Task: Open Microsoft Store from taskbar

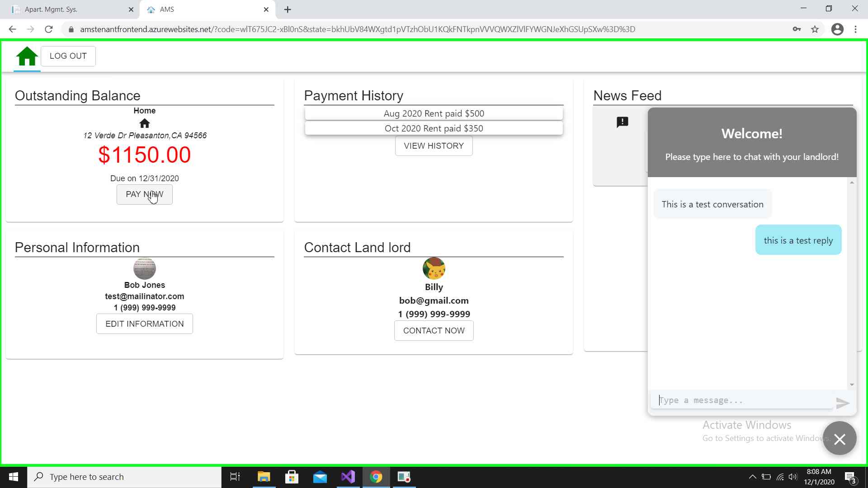Action: (292, 477)
